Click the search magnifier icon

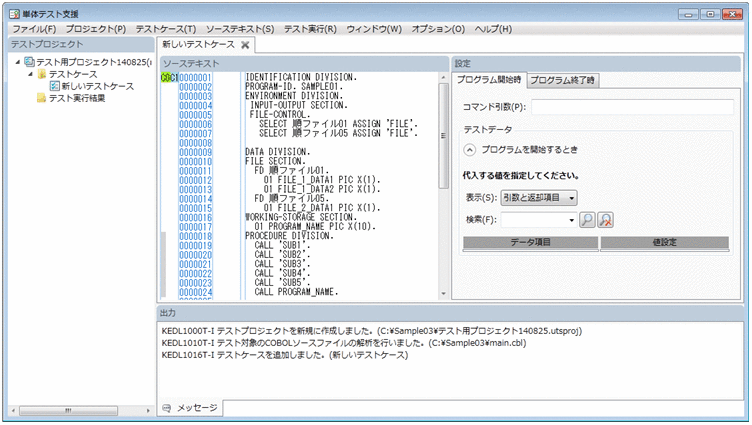(x=587, y=220)
